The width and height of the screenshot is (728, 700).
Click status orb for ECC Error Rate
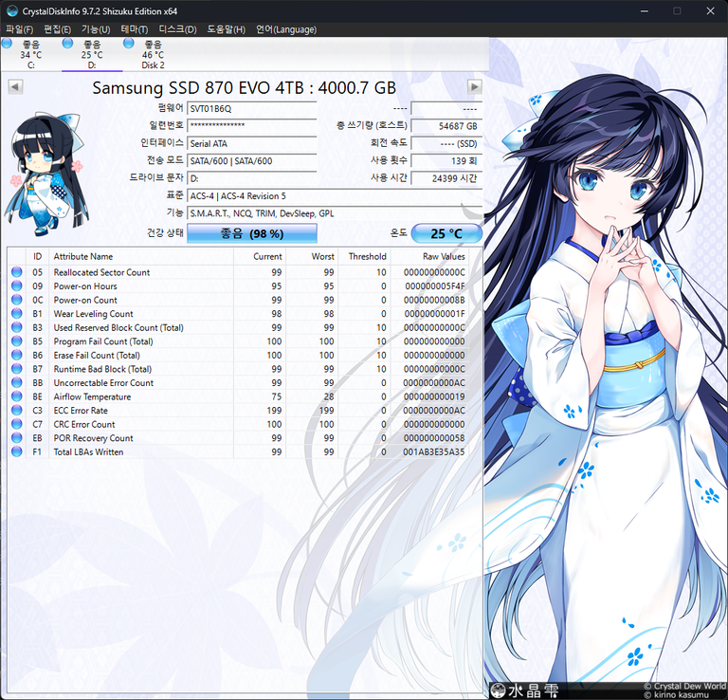17,410
